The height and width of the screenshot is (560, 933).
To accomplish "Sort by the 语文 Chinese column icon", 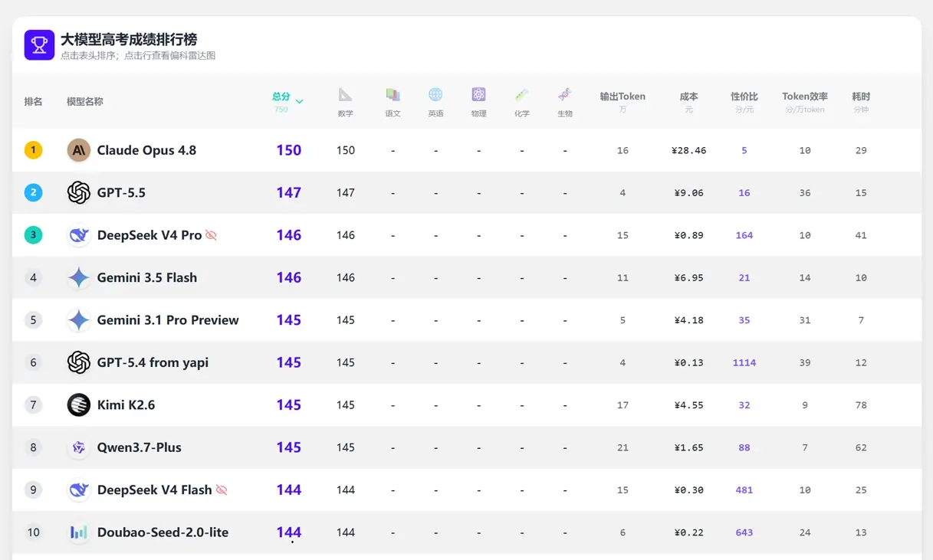I will point(393,95).
